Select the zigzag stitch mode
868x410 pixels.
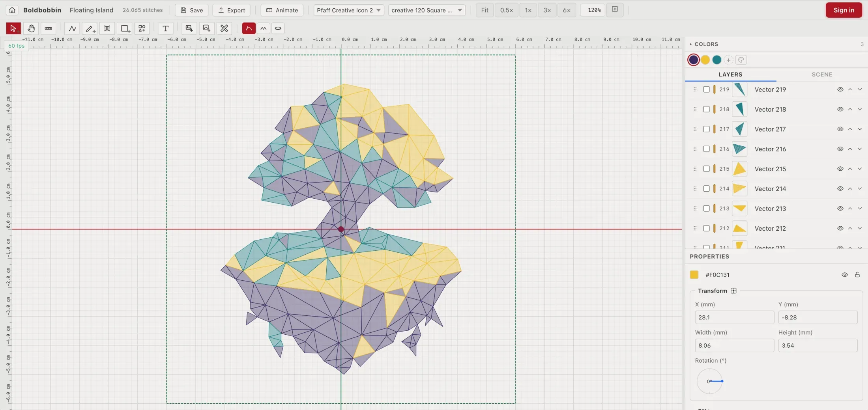point(264,28)
